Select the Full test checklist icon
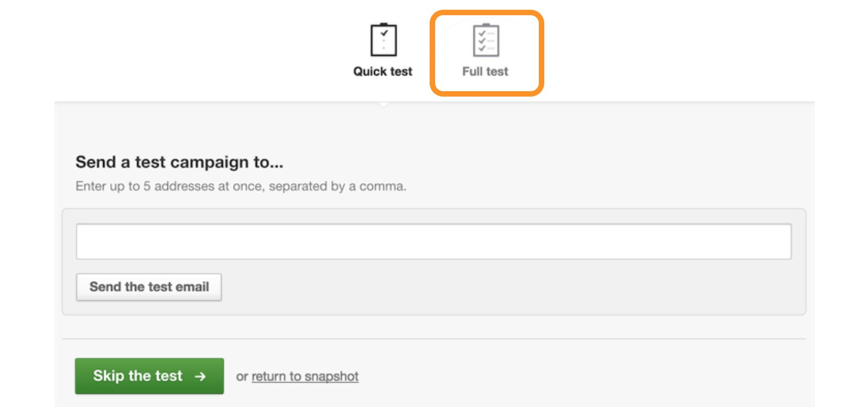868x407 pixels. (x=486, y=40)
